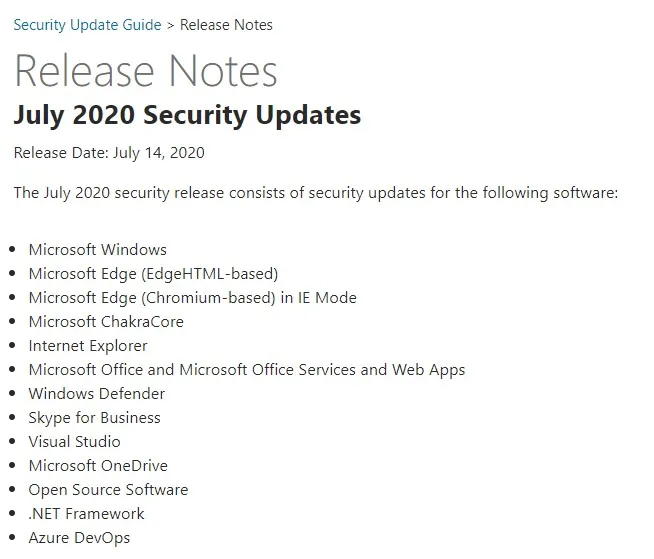The height and width of the screenshot is (559, 654).
Task: Select the Windows Defender list item
Action: [96, 394]
